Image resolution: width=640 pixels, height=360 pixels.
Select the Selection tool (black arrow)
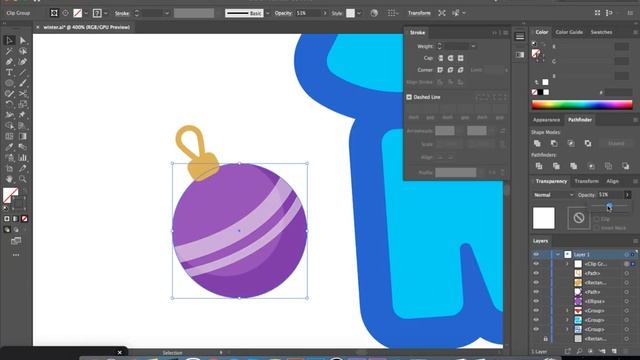(x=9, y=40)
